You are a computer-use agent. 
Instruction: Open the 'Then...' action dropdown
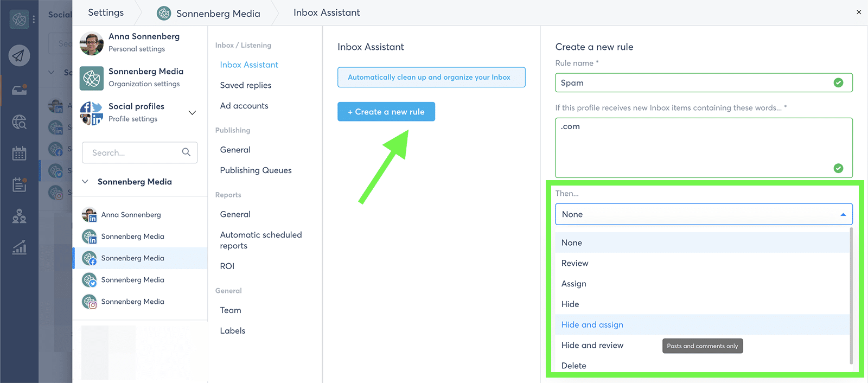point(704,214)
